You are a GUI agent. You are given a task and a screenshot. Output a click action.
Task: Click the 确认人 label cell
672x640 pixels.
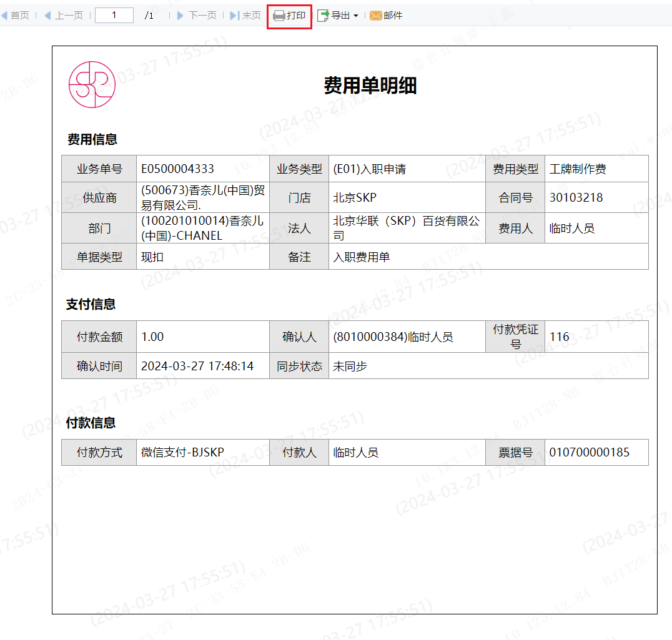coord(299,337)
